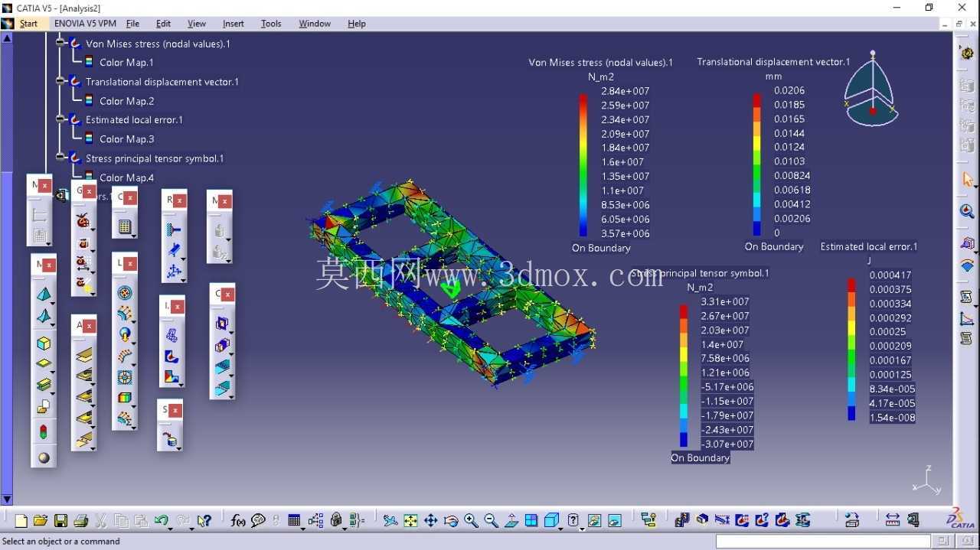
Task: Select the Pan view icon
Action: [x=430, y=521]
